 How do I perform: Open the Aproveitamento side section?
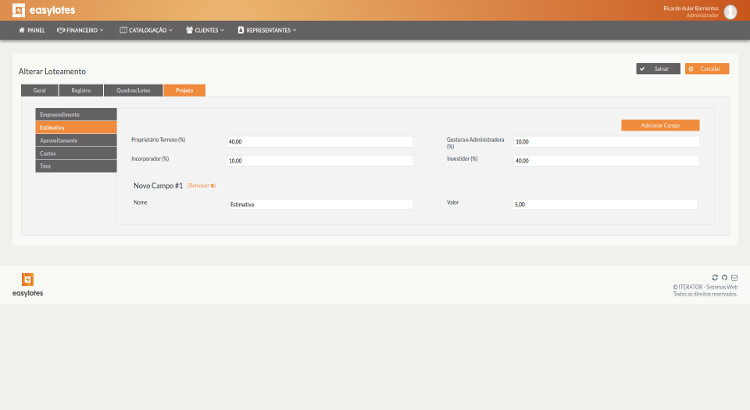76,140
